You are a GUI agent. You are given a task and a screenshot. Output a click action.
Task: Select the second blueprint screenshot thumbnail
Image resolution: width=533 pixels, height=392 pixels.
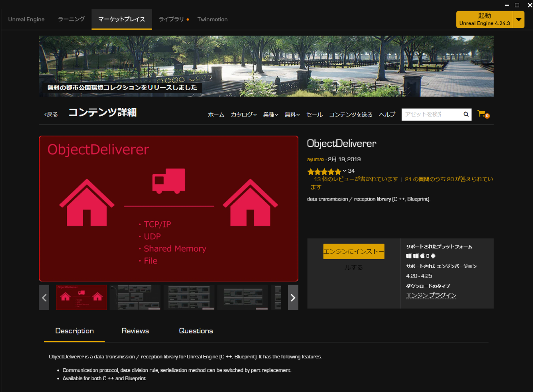pos(135,297)
